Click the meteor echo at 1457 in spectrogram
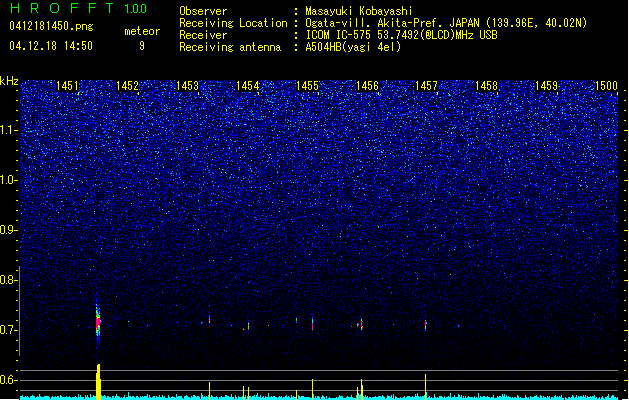Image resolution: width=629 pixels, height=400 pixels. (426, 325)
